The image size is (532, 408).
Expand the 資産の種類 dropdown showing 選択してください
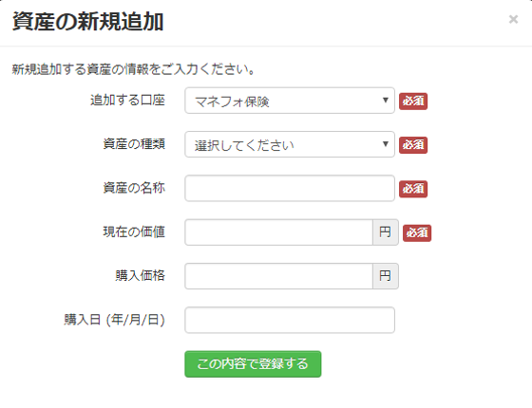(x=290, y=144)
